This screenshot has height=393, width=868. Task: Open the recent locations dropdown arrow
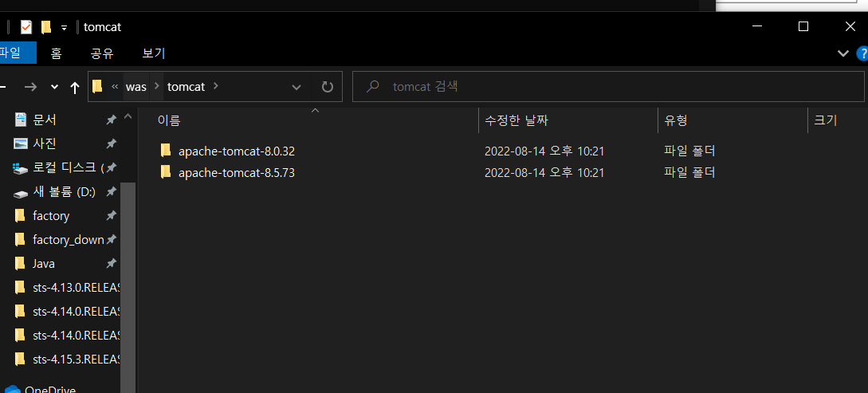click(x=54, y=87)
